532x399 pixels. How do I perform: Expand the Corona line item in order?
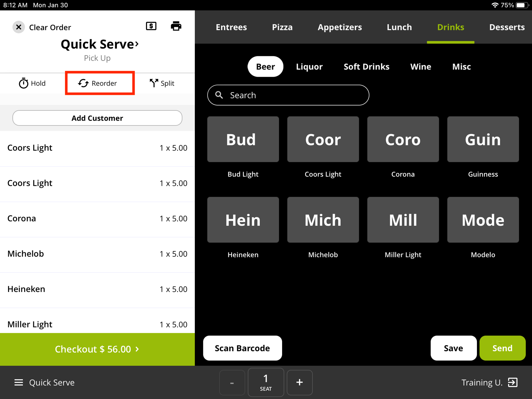pyautogui.click(x=97, y=219)
